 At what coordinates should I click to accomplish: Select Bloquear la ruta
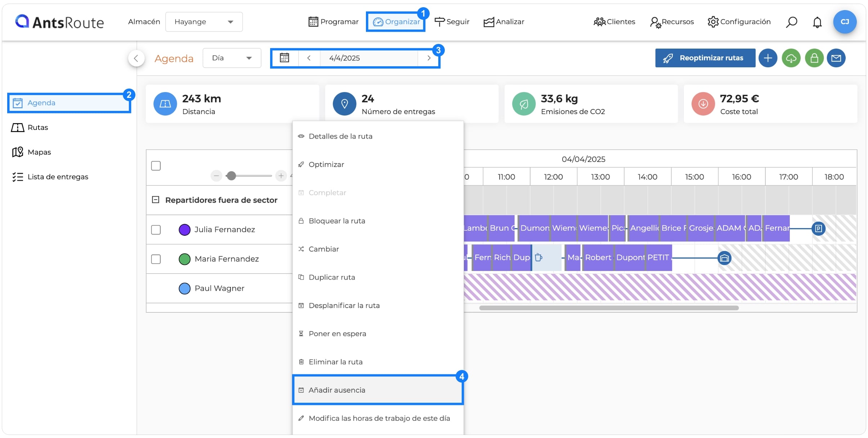tap(378, 221)
